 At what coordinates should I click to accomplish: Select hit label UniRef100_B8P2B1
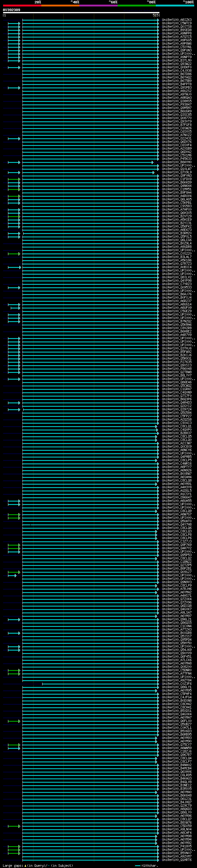point(177,568)
